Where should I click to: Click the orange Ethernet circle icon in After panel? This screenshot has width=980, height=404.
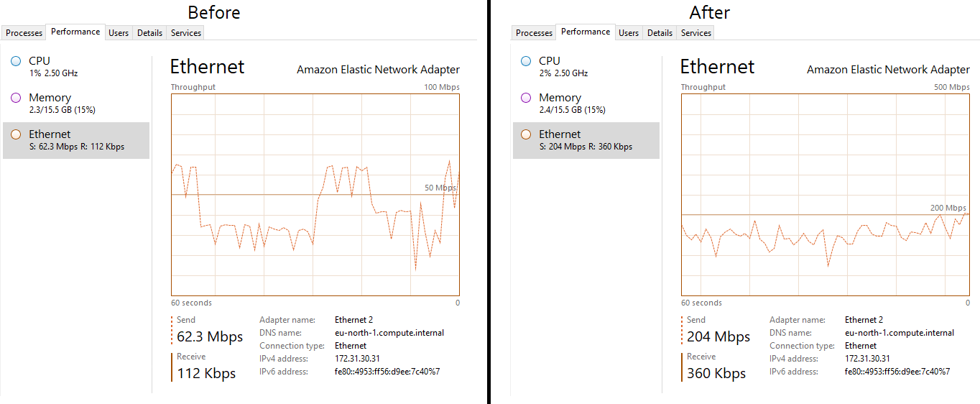pos(526,134)
